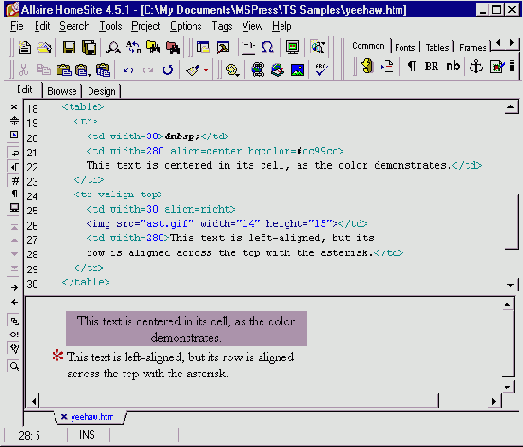
Task: Expand the color coding dropdown arrow
Action: [206, 70]
